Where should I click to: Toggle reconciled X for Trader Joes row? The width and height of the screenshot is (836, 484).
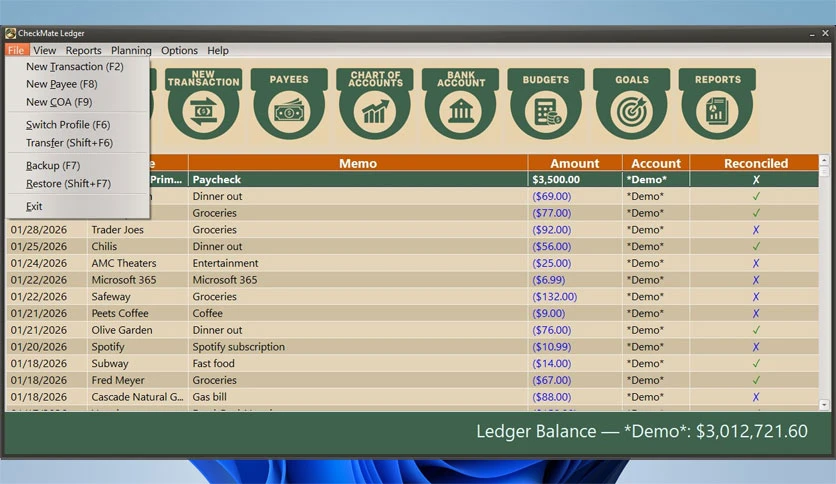[755, 230]
